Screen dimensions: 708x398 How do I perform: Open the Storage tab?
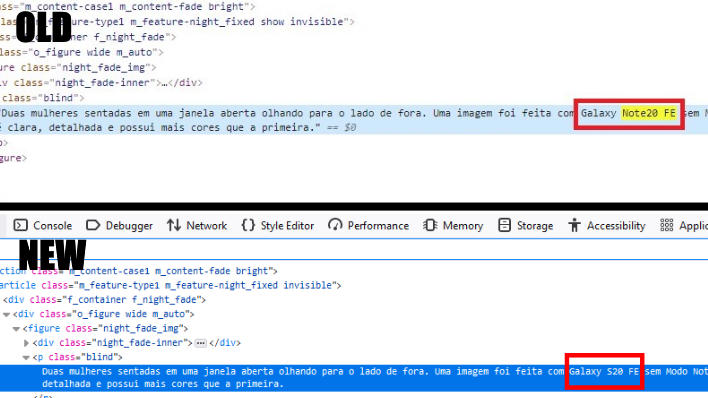click(x=526, y=225)
